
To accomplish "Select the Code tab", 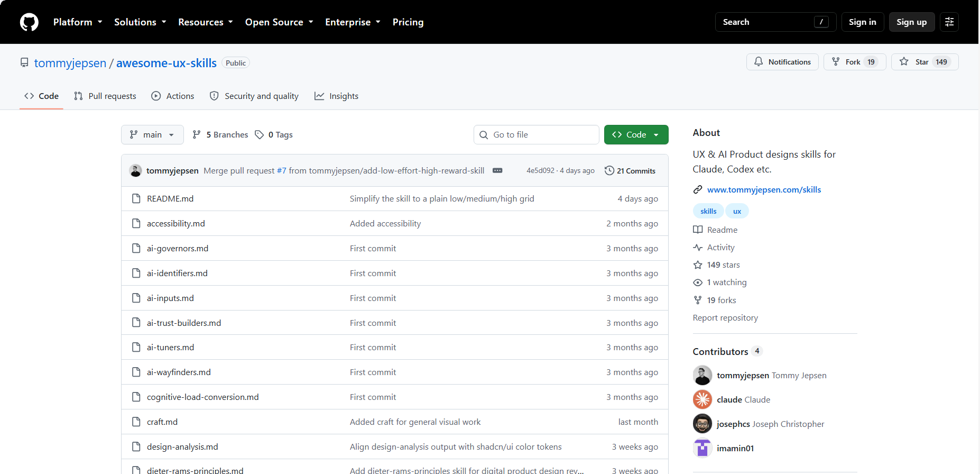I will [41, 96].
